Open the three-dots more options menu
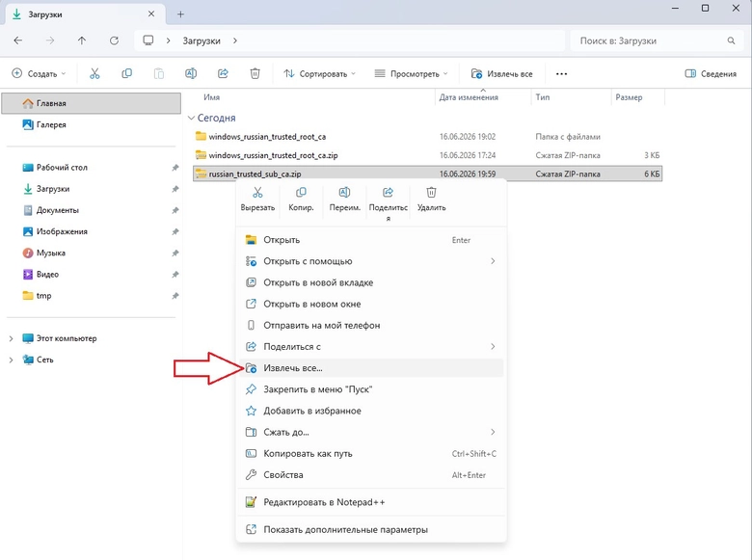 coord(562,74)
